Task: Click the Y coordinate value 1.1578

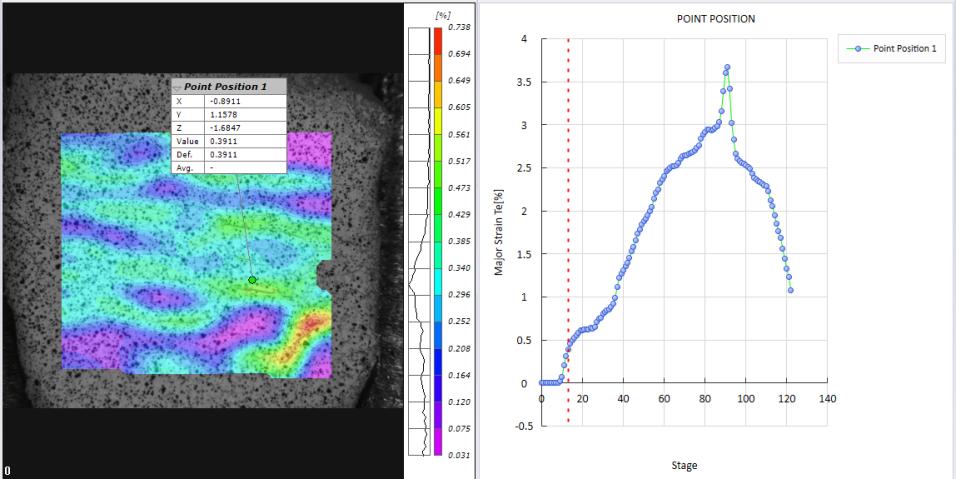Action: tap(244, 114)
